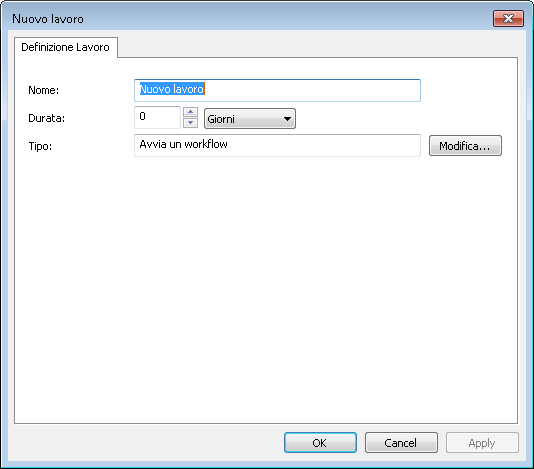Click the Durata: label
The height and width of the screenshot is (469, 534).
point(46,118)
